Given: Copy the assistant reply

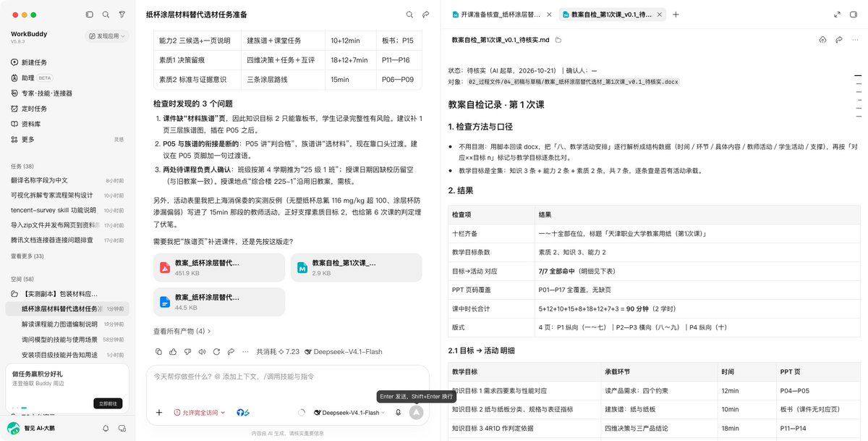Looking at the screenshot, I should (158, 351).
